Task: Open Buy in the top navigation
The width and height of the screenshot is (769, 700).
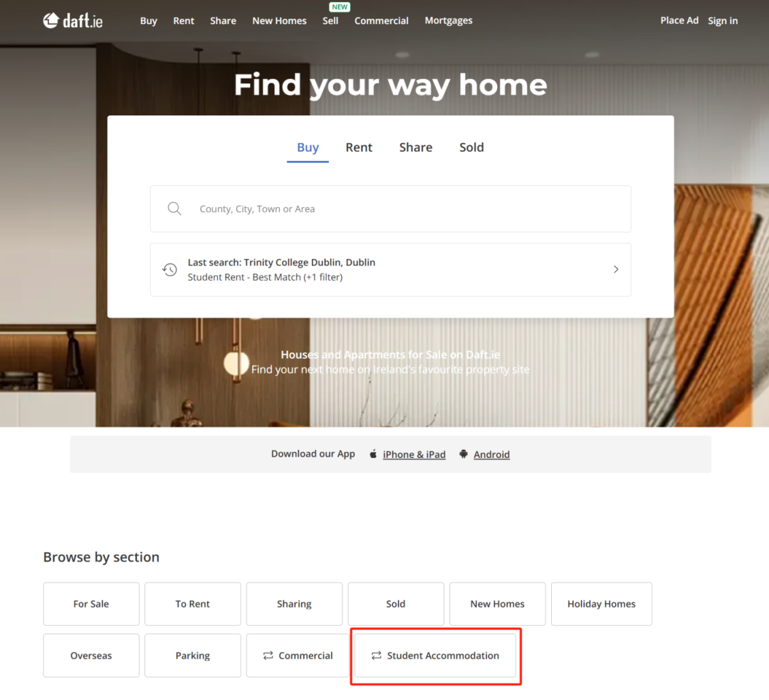Action: [149, 21]
